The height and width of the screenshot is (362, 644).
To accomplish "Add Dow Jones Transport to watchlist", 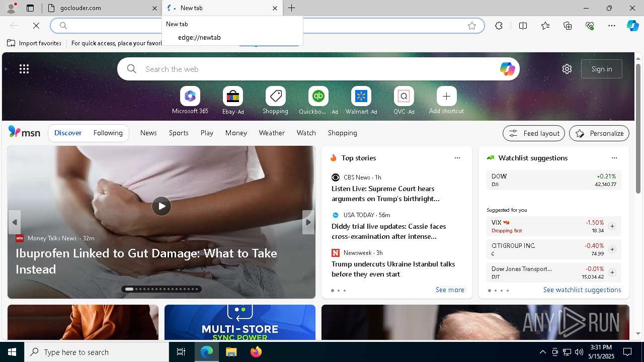I will tap(612, 273).
